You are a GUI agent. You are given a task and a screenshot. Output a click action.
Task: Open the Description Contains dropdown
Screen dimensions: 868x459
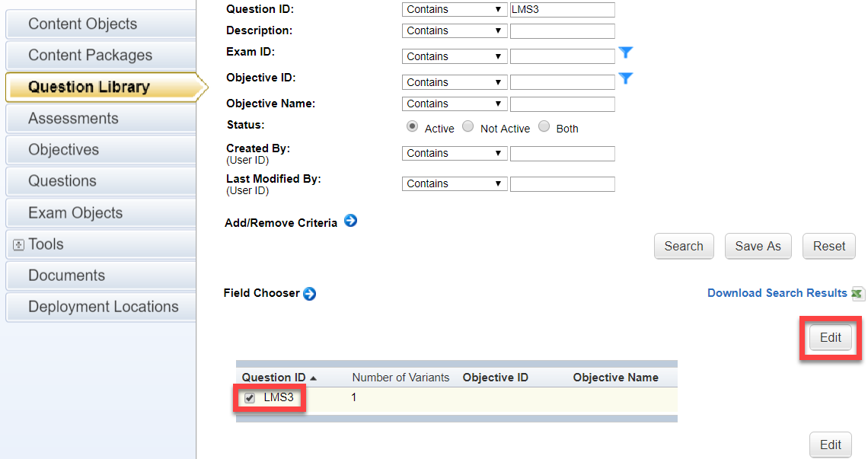(x=455, y=30)
